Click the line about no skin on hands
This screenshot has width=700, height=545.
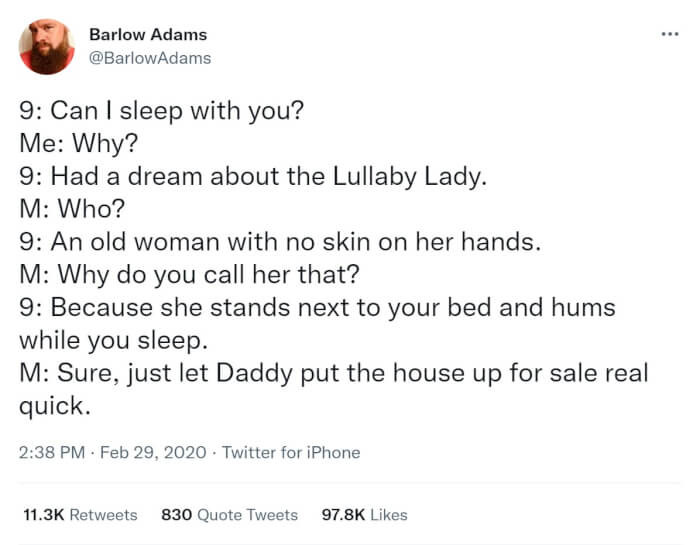pyautogui.click(x=280, y=241)
